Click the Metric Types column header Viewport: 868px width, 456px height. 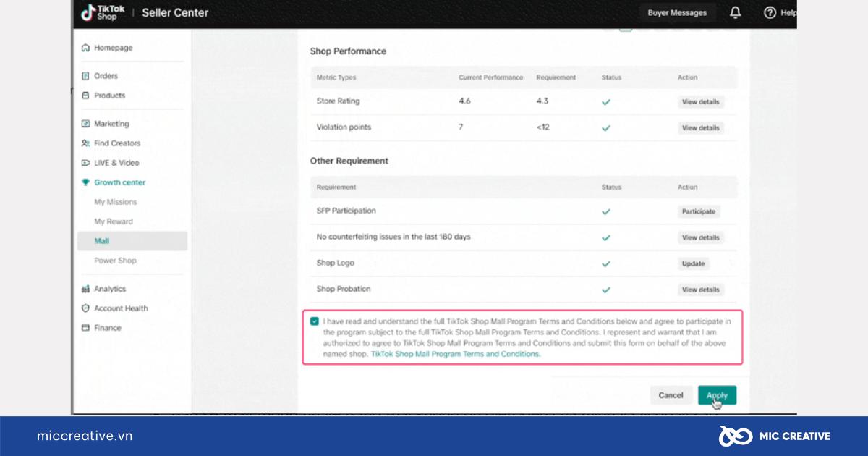tap(336, 77)
